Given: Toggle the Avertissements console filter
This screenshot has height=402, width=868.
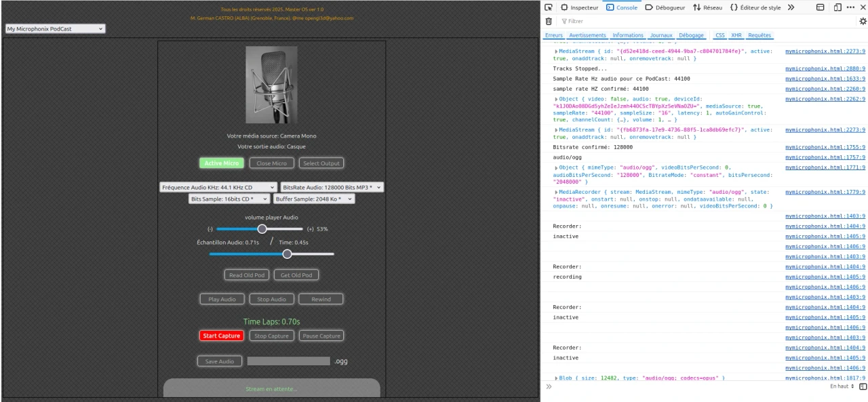Looking at the screenshot, I should [x=587, y=35].
